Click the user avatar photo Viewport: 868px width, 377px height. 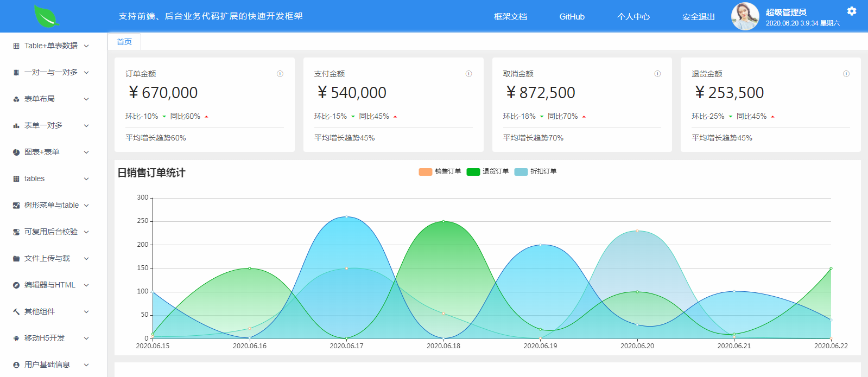point(745,16)
